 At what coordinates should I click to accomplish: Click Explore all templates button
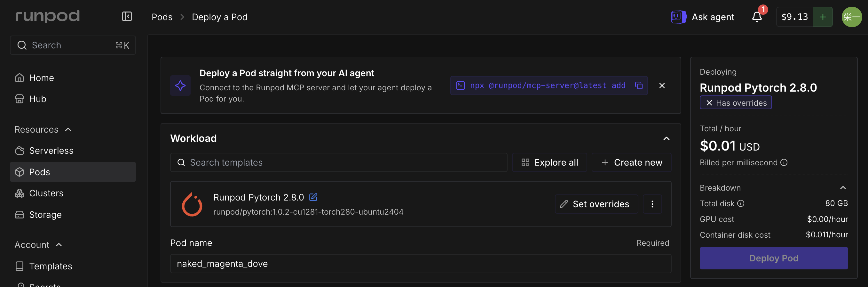[549, 162]
